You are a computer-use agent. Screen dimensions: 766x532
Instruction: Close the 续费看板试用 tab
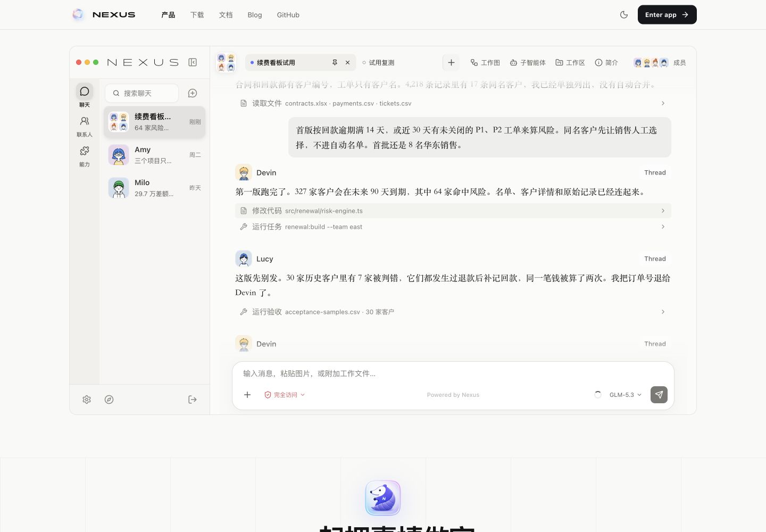click(x=347, y=62)
